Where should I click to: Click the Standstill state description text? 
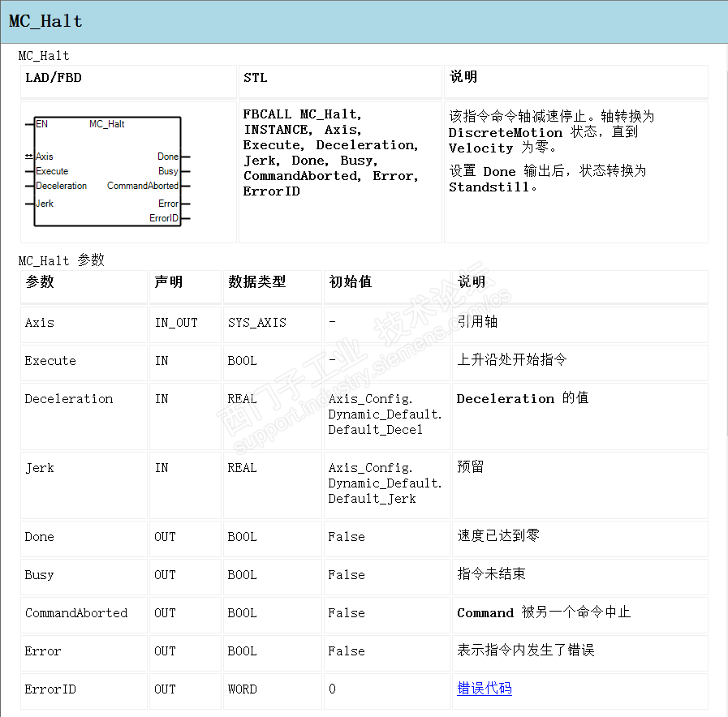pos(547,178)
